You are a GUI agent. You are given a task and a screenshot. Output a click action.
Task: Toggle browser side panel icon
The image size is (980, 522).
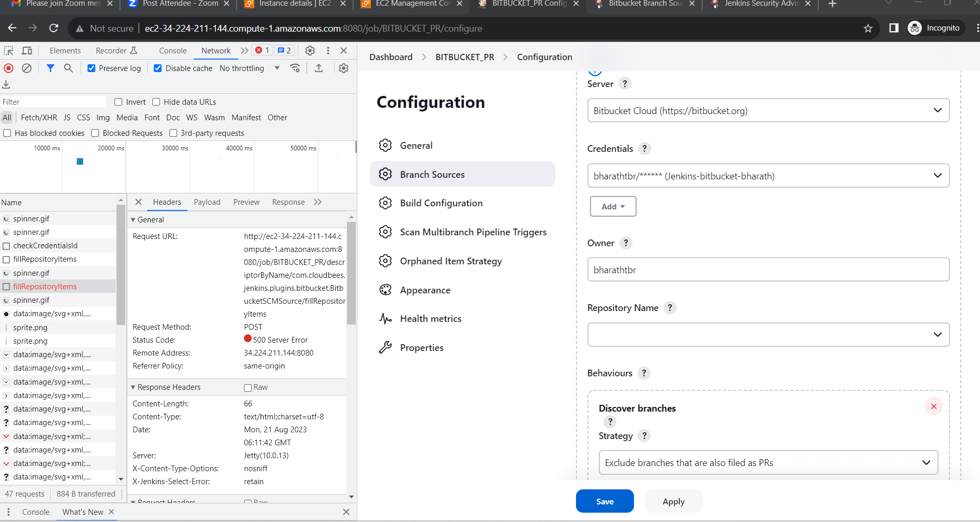coord(894,28)
